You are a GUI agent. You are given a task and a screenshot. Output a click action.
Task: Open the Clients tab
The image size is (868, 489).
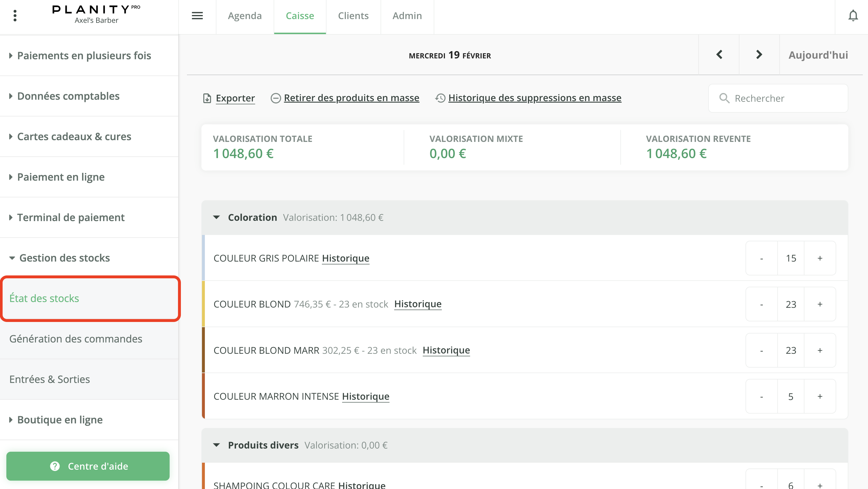tap(353, 16)
